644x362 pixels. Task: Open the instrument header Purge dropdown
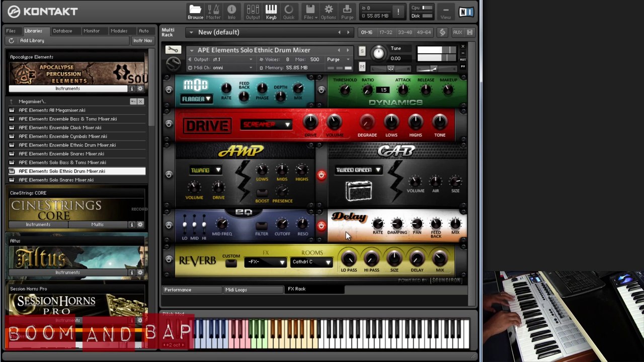[338, 59]
